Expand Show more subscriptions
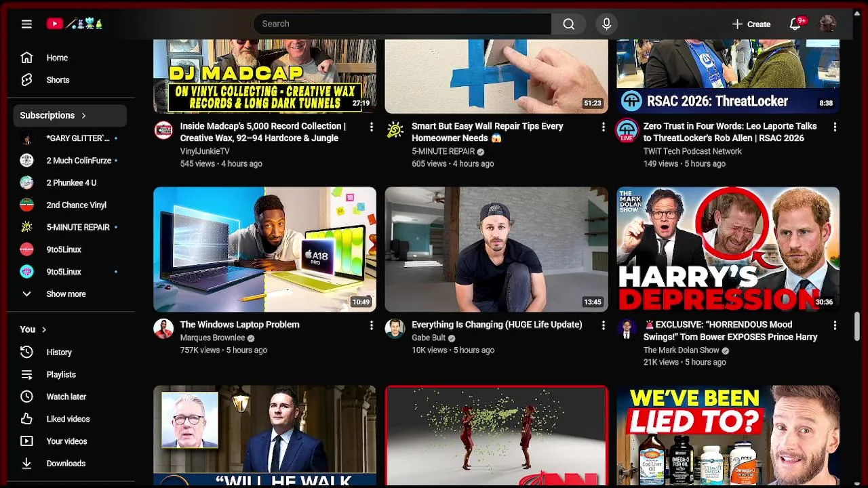Viewport: 868px width, 488px height. pyautogui.click(x=70, y=294)
